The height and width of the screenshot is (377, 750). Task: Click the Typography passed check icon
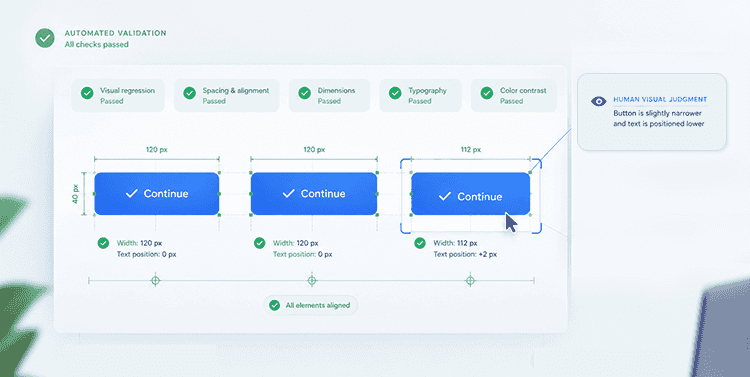tap(395, 93)
